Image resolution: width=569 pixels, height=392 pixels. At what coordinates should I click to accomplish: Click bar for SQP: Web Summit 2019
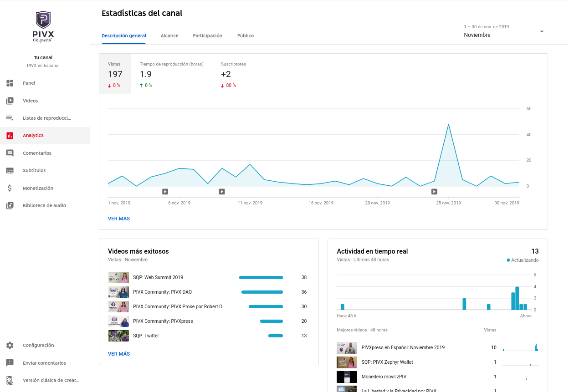261,277
